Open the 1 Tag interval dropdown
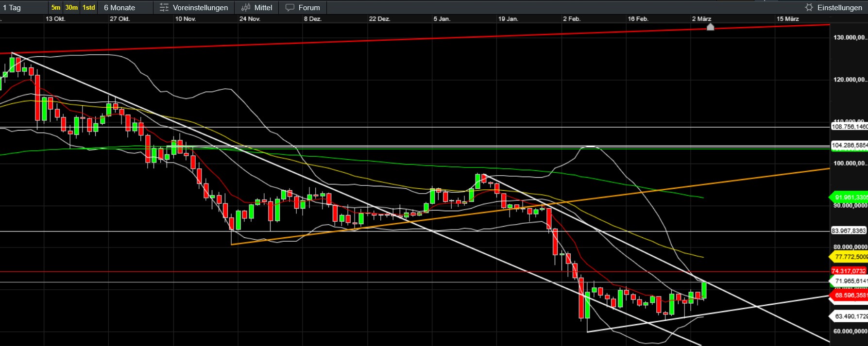Image resolution: width=868 pixels, height=346 pixels. pyautogui.click(x=12, y=8)
